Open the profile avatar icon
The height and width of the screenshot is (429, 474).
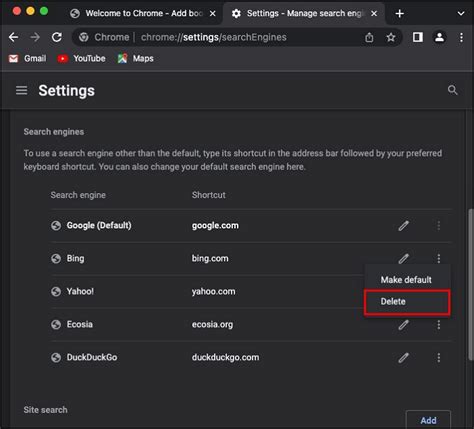(439, 37)
